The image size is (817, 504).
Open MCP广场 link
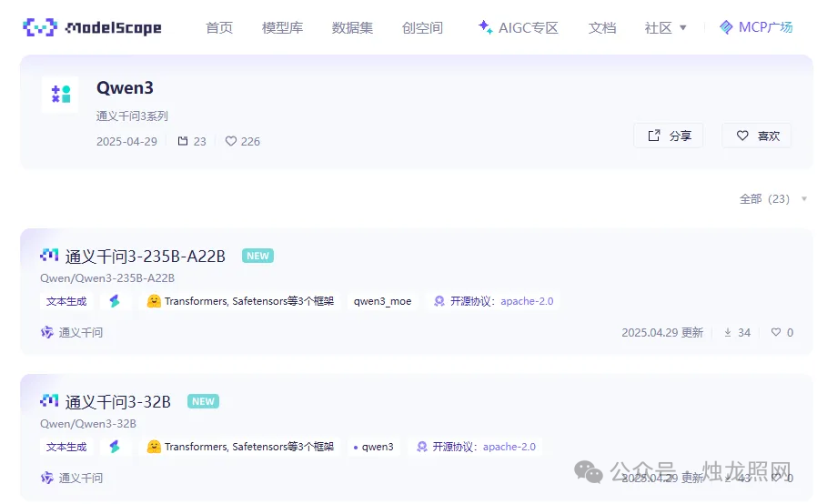pos(765,27)
